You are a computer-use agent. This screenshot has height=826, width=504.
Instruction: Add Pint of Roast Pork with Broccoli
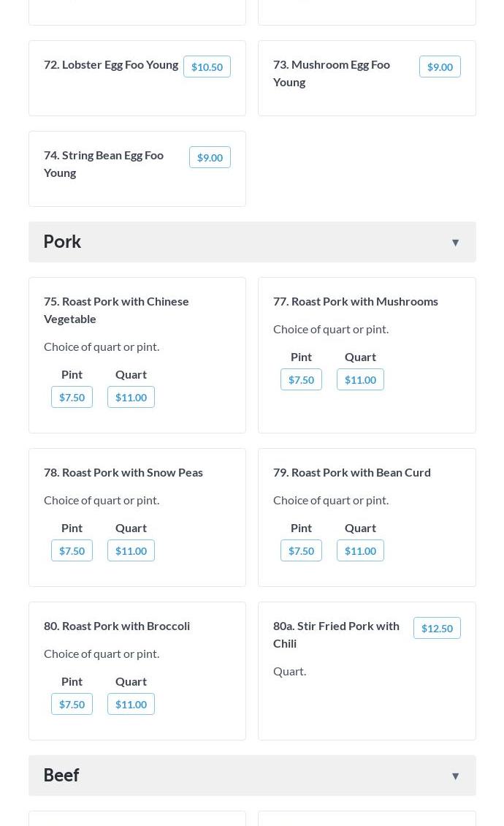click(x=72, y=704)
